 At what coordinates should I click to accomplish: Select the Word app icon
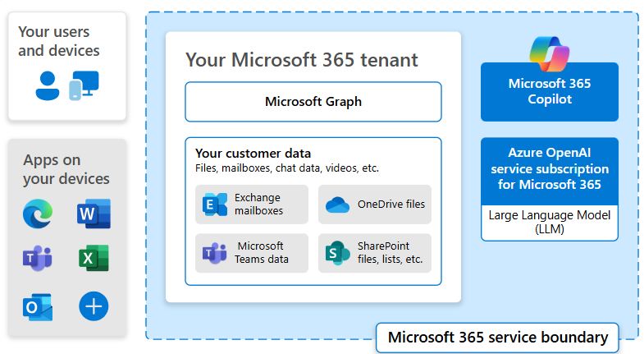pos(93,214)
